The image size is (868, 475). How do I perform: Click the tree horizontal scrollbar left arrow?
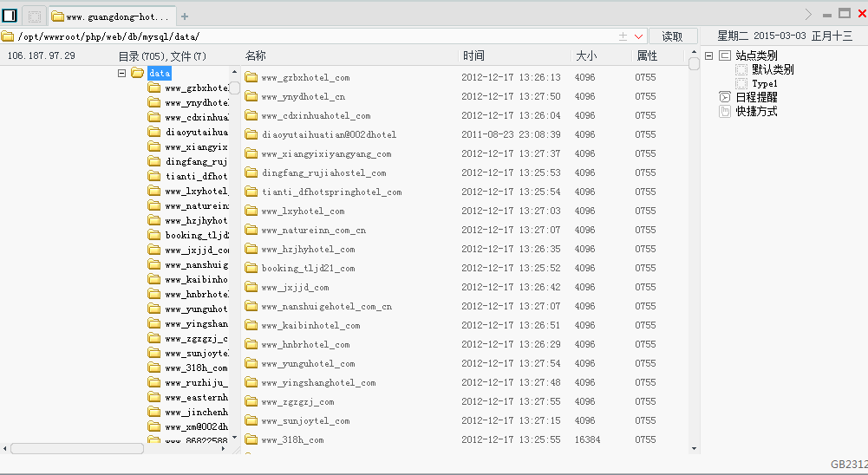[x=5, y=448]
